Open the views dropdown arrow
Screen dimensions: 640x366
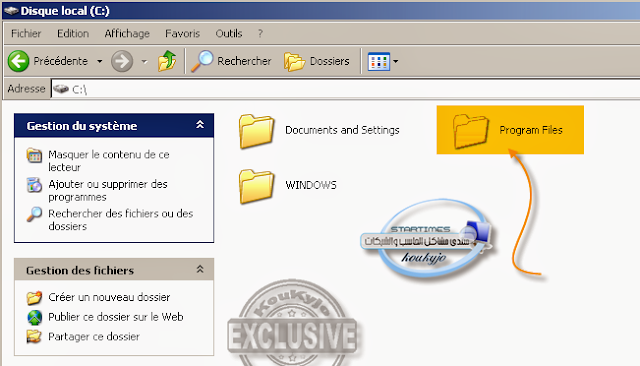pos(396,62)
